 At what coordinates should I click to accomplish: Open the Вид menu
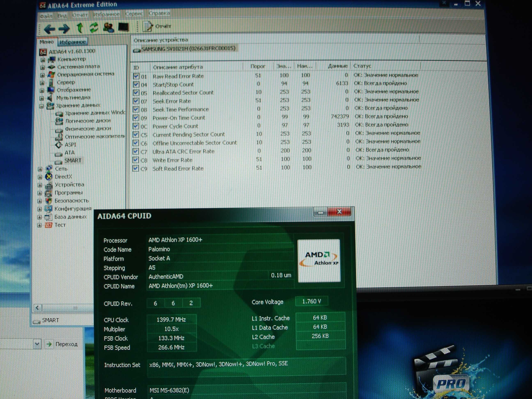point(62,16)
